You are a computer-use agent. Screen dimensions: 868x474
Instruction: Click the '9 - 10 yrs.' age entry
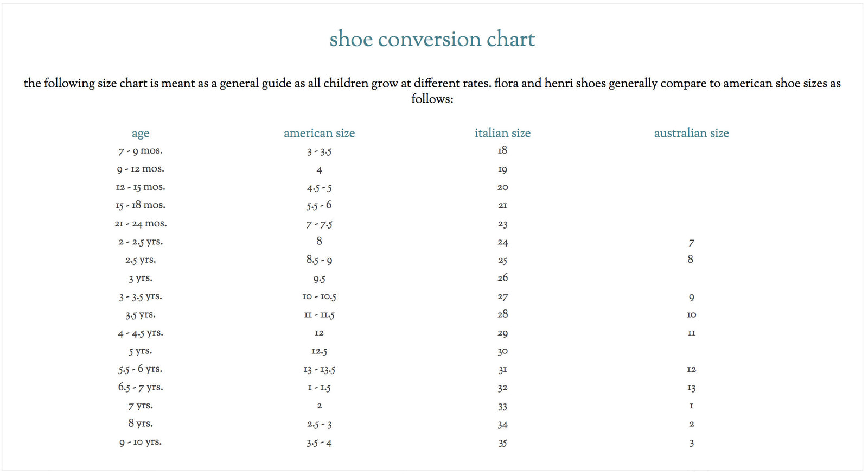[x=141, y=443]
